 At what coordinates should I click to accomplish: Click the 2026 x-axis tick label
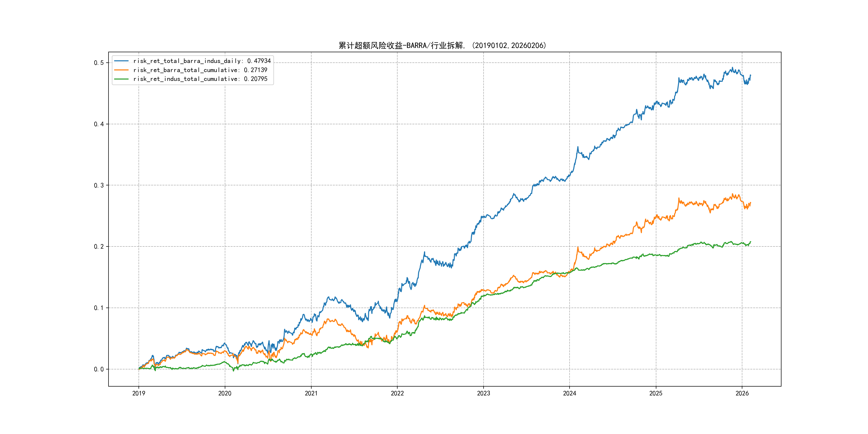[742, 393]
